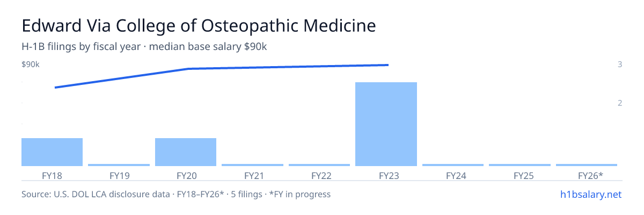Click the blue median salary line

[221, 76]
